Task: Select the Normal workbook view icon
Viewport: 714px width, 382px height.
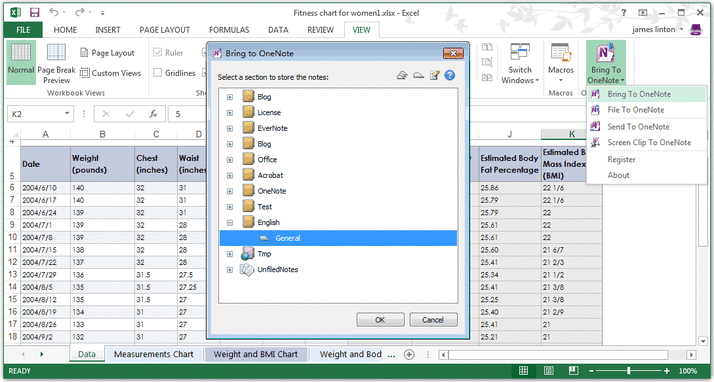Action: point(21,52)
